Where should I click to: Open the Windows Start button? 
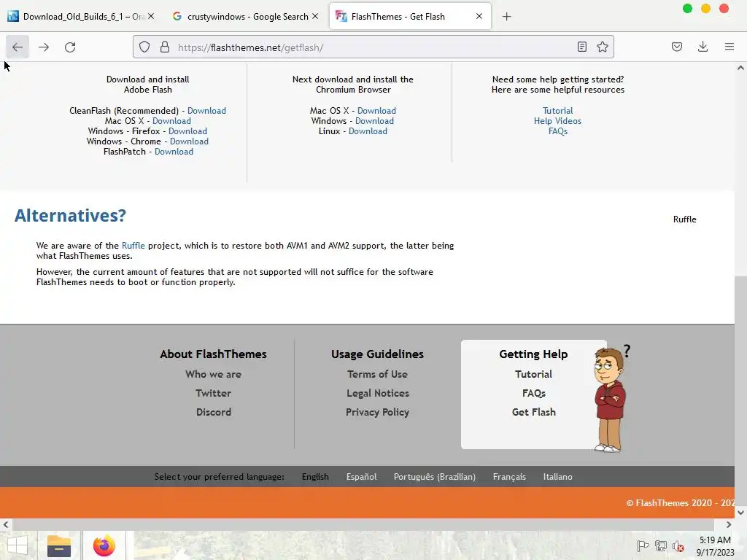(x=18, y=545)
